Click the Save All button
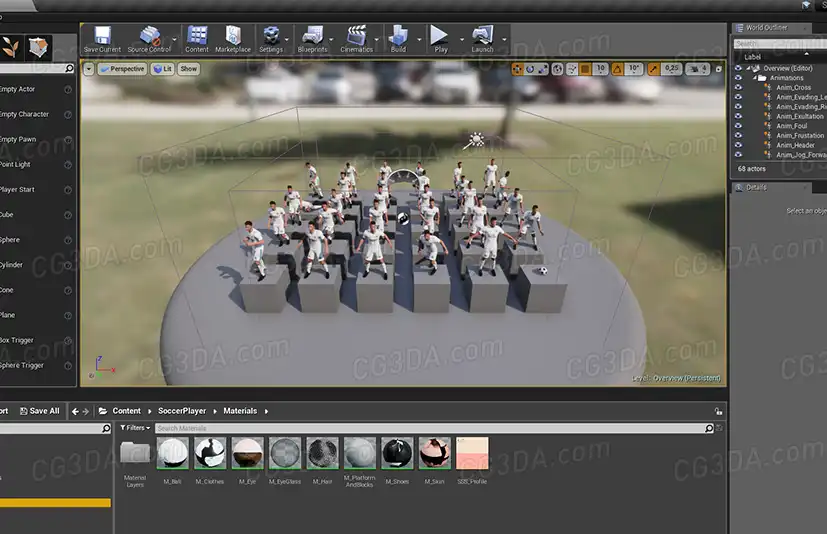Screen dimensions: 827x534 pyautogui.click(x=40, y=411)
